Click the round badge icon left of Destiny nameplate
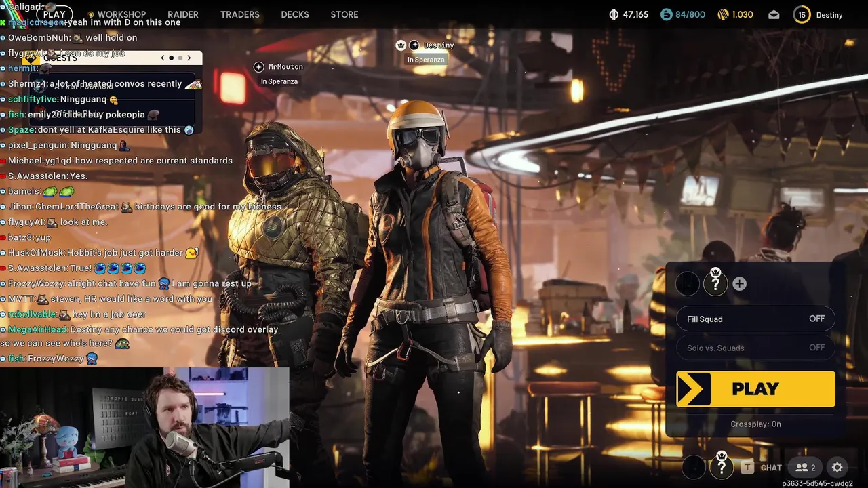 414,45
